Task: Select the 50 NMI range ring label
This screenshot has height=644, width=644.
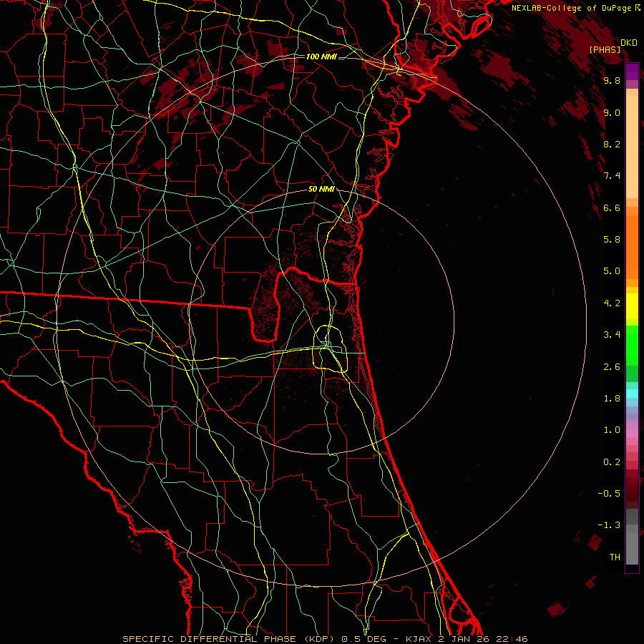Action: coord(321,190)
